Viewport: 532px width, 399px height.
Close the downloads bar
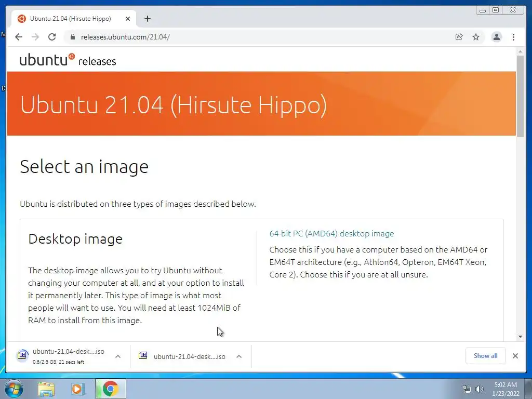[515, 355]
